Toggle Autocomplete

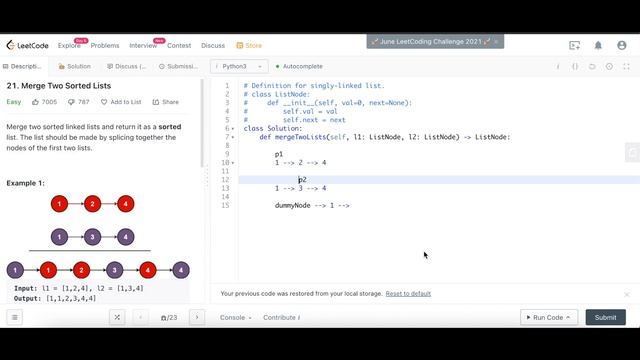[x=299, y=66]
